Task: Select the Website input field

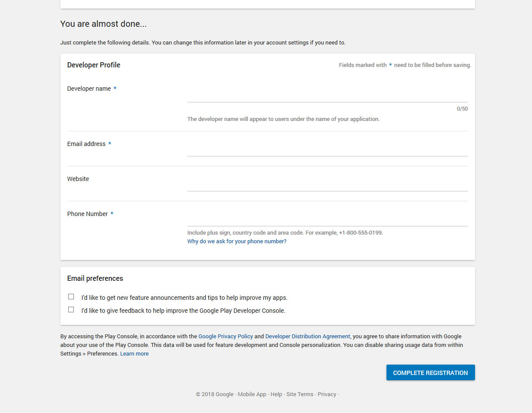Action: point(327,185)
